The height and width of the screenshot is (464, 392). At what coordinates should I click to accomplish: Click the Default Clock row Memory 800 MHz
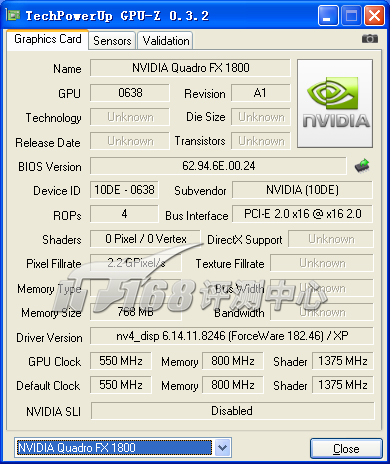point(233,385)
